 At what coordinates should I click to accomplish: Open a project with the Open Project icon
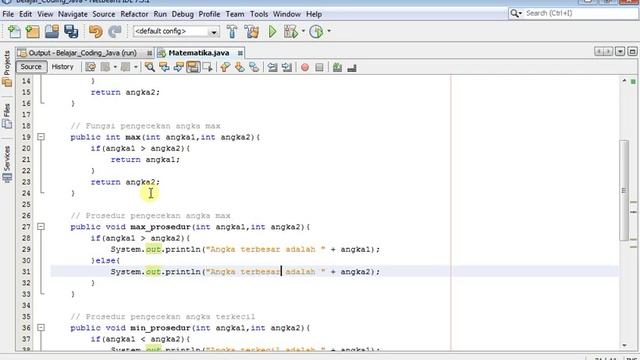(52, 31)
